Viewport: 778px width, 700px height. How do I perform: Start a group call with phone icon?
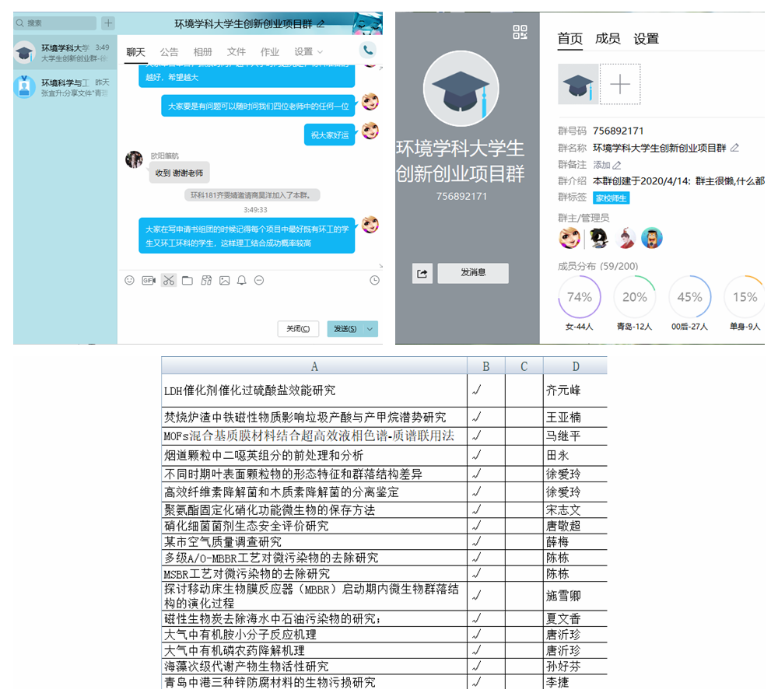point(368,51)
